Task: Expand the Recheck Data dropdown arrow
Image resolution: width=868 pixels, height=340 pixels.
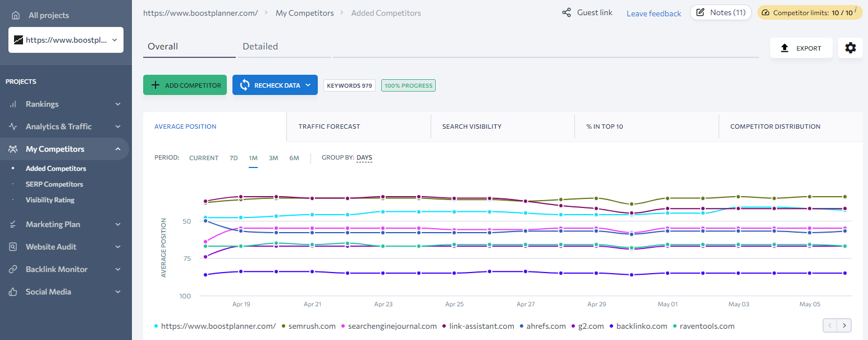Action: click(x=308, y=85)
